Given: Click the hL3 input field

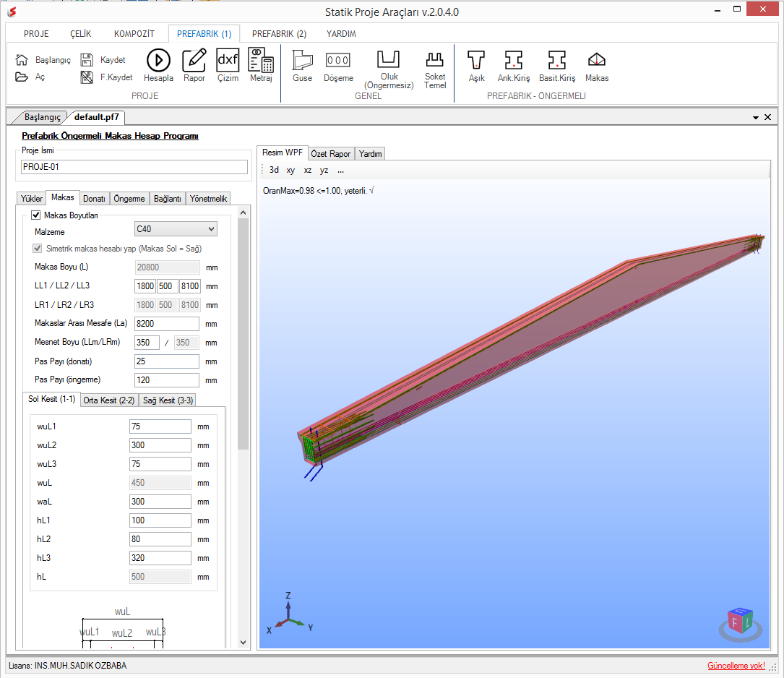Looking at the screenshot, I should [x=160, y=558].
